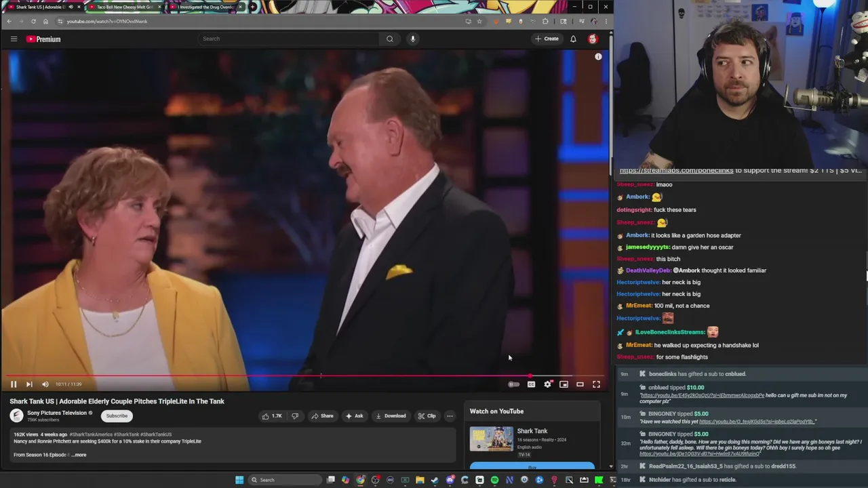Screen dimensions: 868x488
Task: Open Steam from the taskbar
Action: tap(435, 480)
